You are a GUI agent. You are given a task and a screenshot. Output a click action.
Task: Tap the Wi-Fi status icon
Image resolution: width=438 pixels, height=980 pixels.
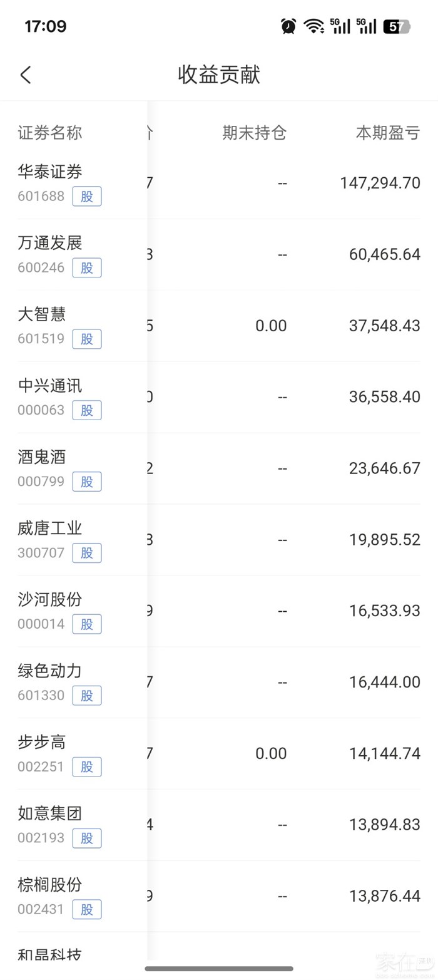(x=313, y=26)
